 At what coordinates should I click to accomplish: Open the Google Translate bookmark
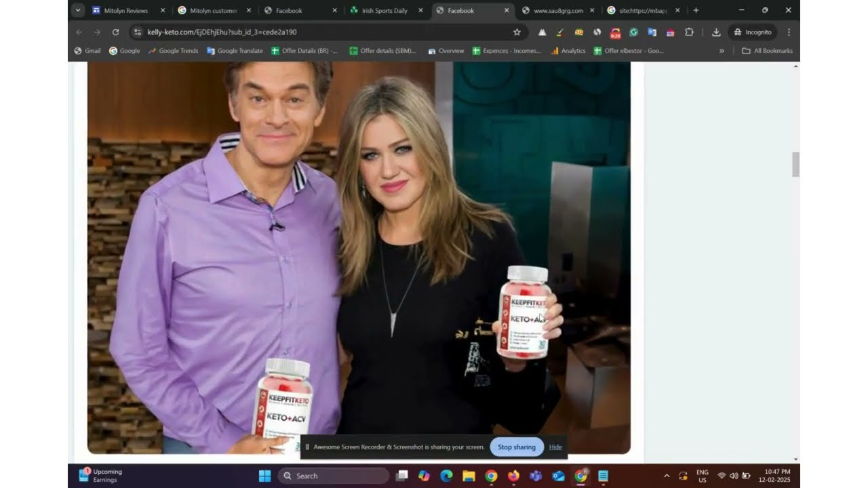point(235,51)
